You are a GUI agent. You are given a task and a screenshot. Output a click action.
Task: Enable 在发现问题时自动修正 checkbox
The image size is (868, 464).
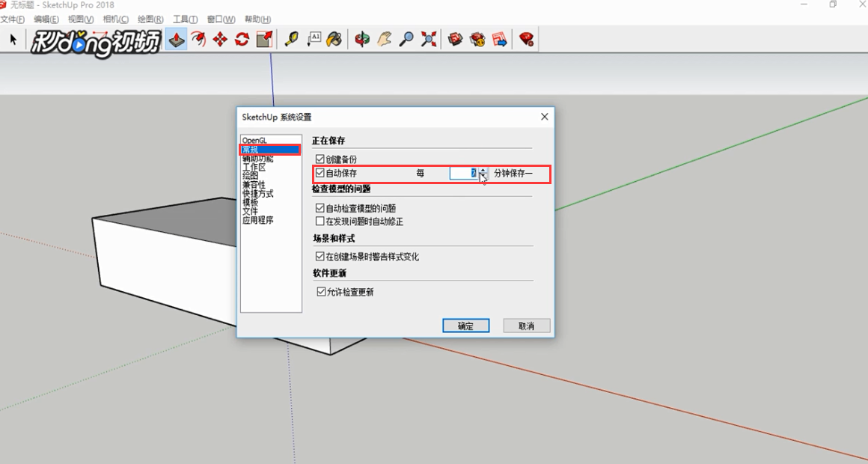tap(320, 222)
